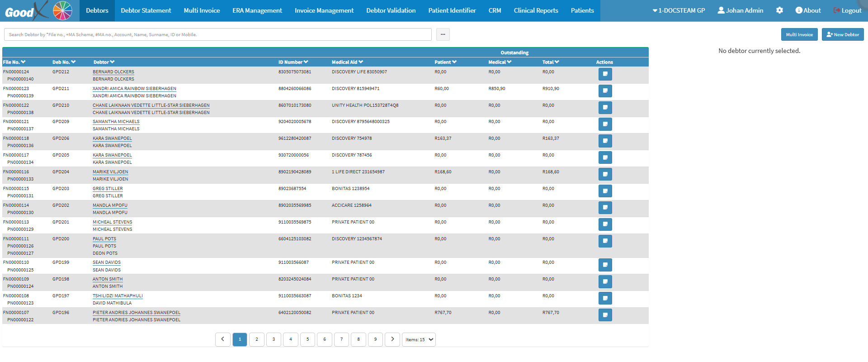Open the ERA Management tab
868x362 pixels.
click(x=257, y=10)
